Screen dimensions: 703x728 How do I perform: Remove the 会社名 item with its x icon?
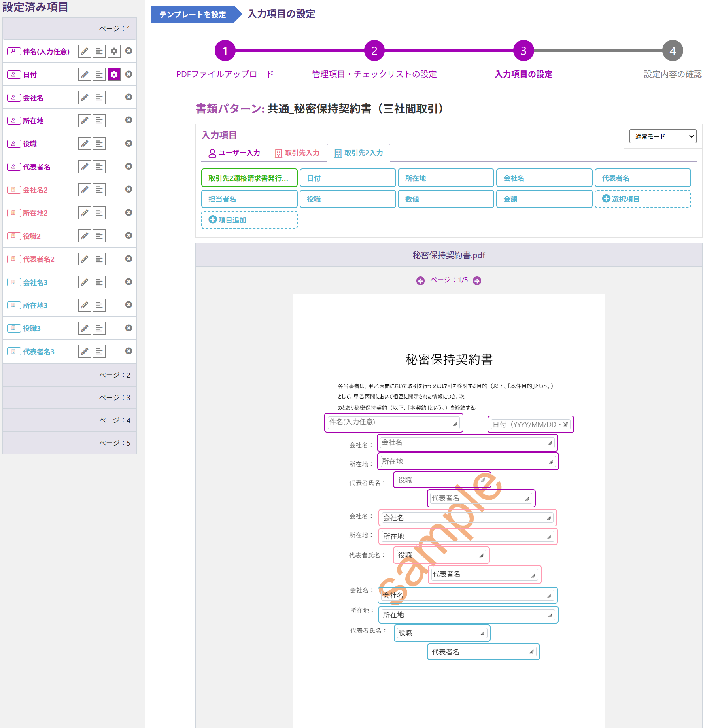[129, 97]
